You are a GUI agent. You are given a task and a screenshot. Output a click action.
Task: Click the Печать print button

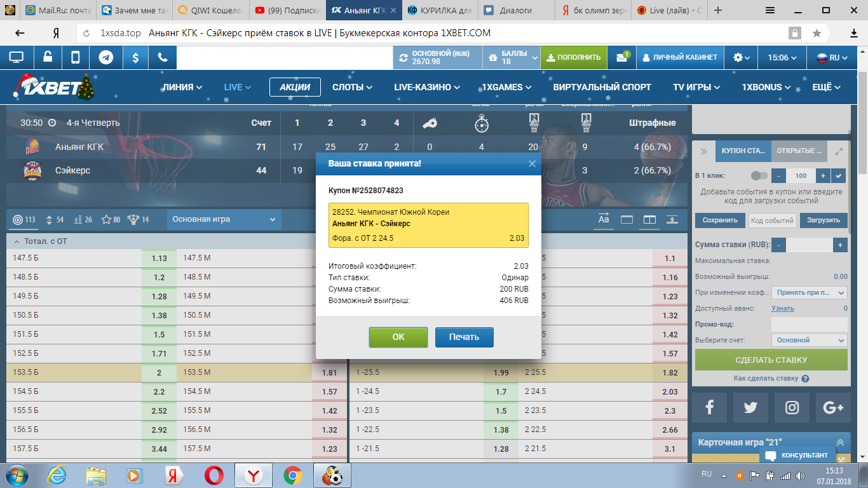coord(465,337)
